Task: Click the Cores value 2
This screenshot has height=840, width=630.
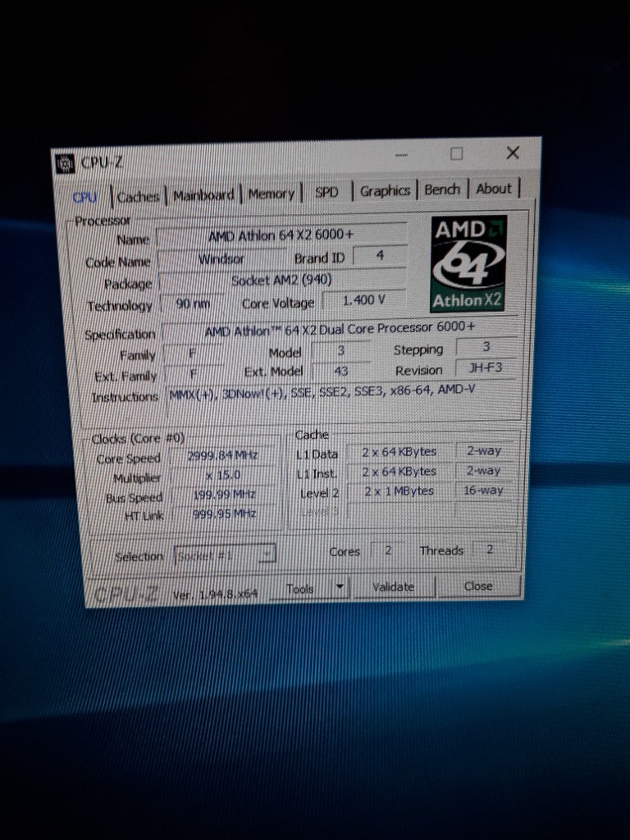Action: tap(388, 550)
